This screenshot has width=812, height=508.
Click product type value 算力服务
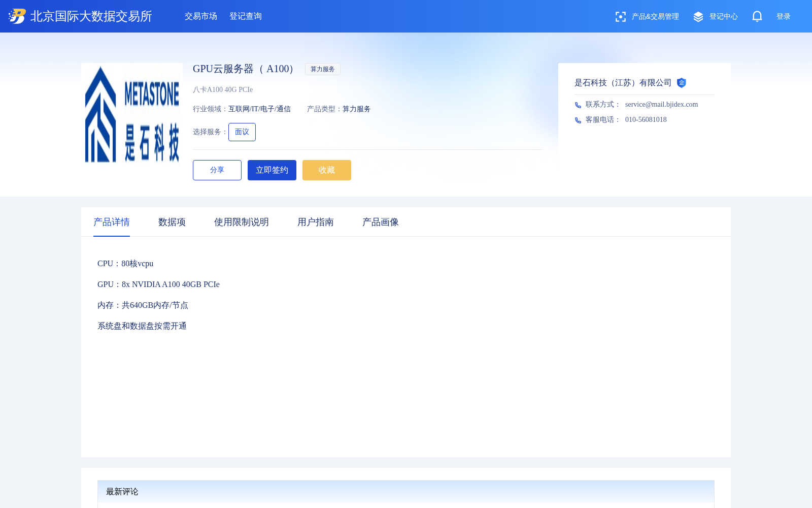(357, 109)
